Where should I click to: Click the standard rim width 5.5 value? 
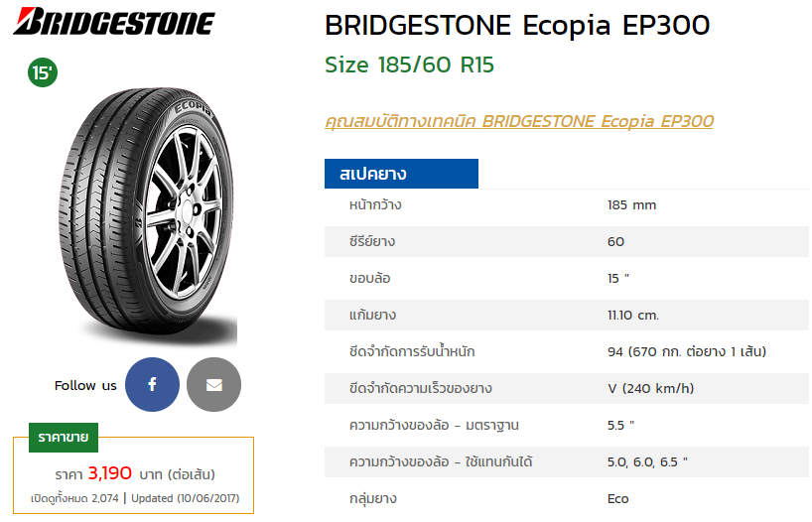pyautogui.click(x=620, y=426)
